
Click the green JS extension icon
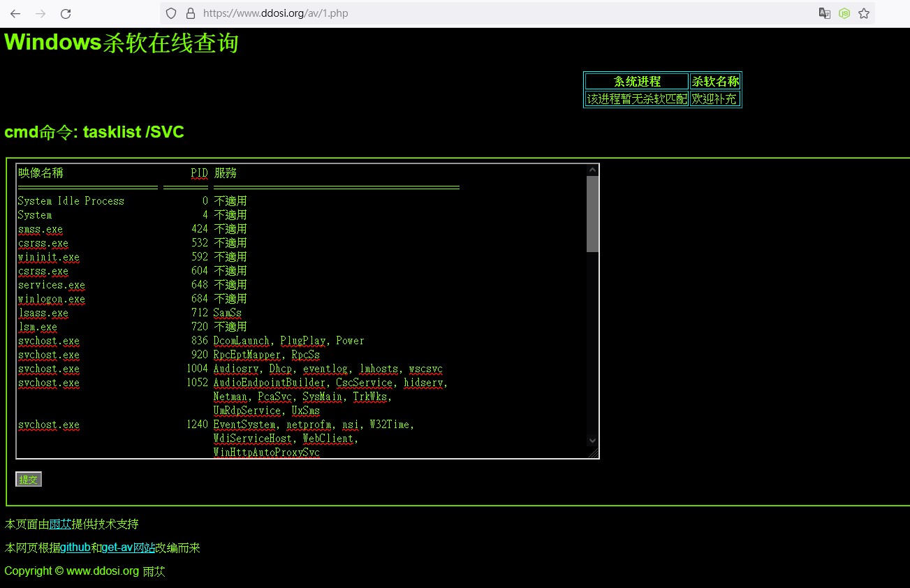844,13
